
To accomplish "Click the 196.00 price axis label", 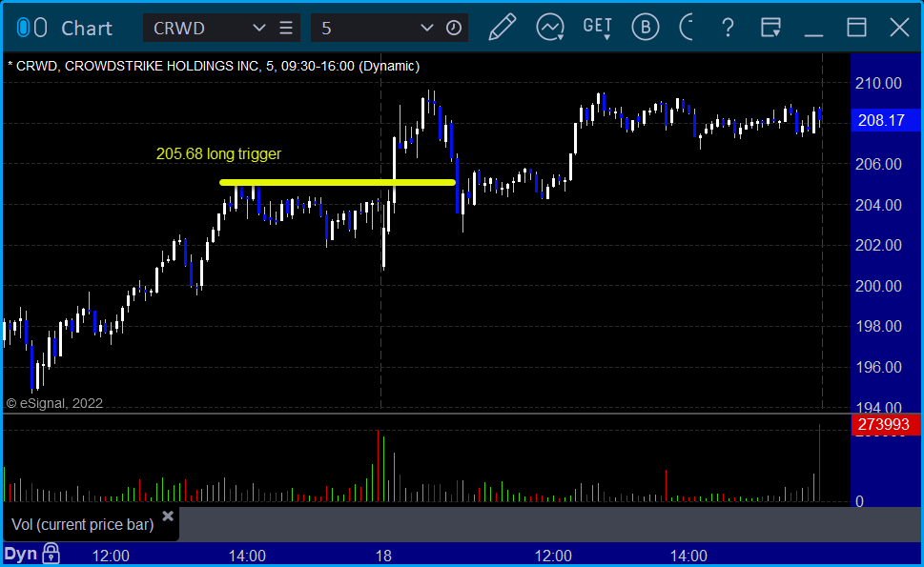I will (878, 368).
